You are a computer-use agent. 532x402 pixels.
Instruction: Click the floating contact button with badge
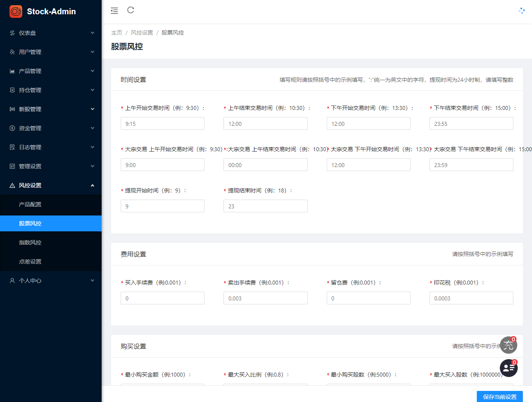pos(509,368)
